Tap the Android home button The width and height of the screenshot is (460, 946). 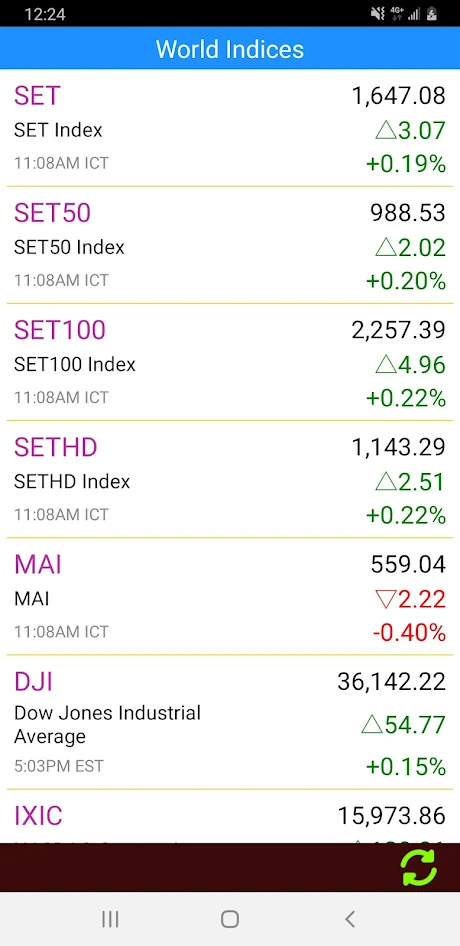pos(230,919)
